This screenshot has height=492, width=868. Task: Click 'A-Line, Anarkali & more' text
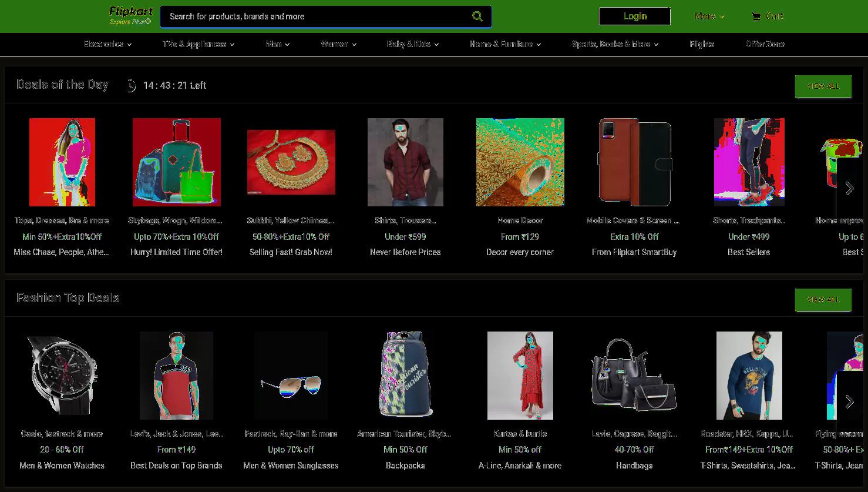click(520, 466)
